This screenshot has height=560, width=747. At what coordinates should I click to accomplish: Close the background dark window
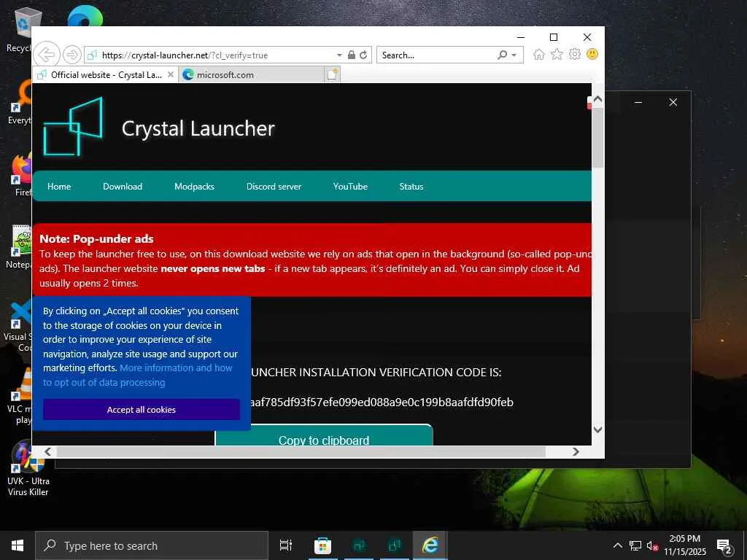673,102
